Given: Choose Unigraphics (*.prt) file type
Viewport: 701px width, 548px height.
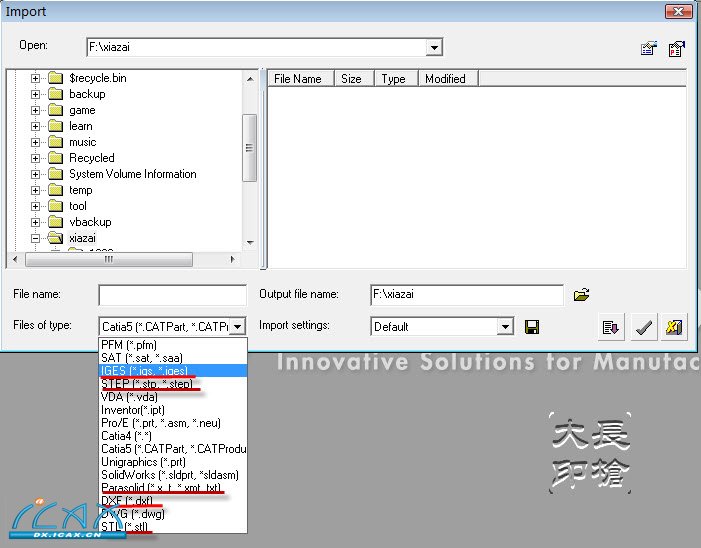Looking at the screenshot, I should pyautogui.click(x=173, y=462).
